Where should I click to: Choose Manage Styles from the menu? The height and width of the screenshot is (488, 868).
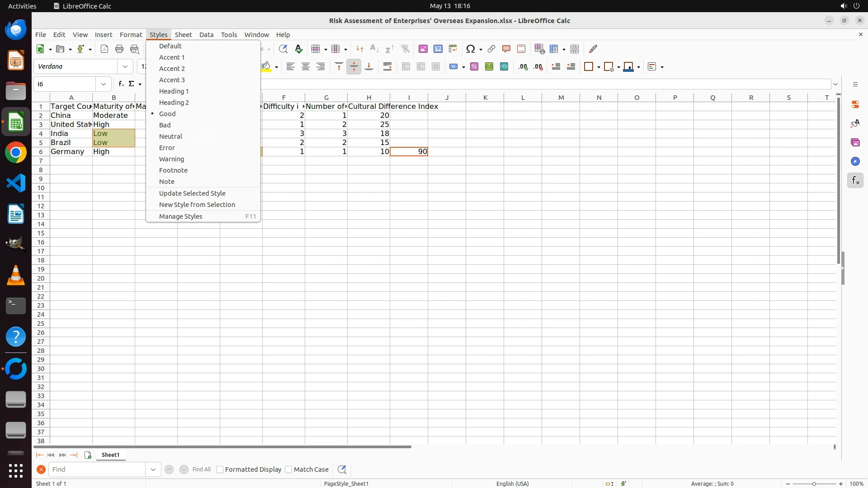[x=181, y=216]
